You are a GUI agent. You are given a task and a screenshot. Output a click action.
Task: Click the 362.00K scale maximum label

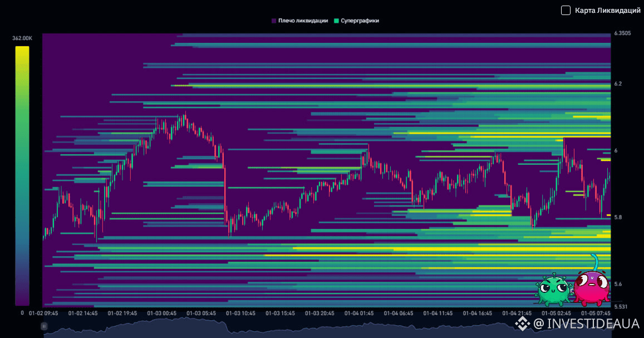click(x=22, y=38)
